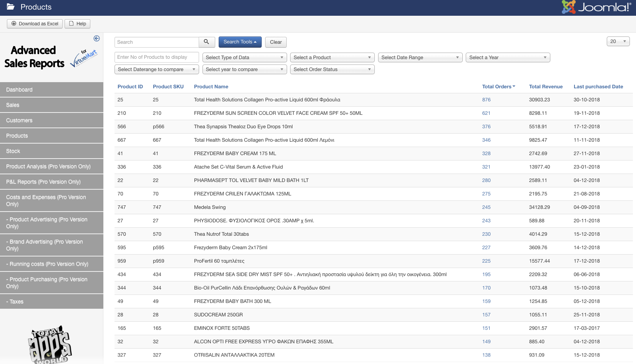Click Thea Synapsis Thealoz Duo Eye Drops 10ml
The height and width of the screenshot is (364, 636).
coord(243,127)
